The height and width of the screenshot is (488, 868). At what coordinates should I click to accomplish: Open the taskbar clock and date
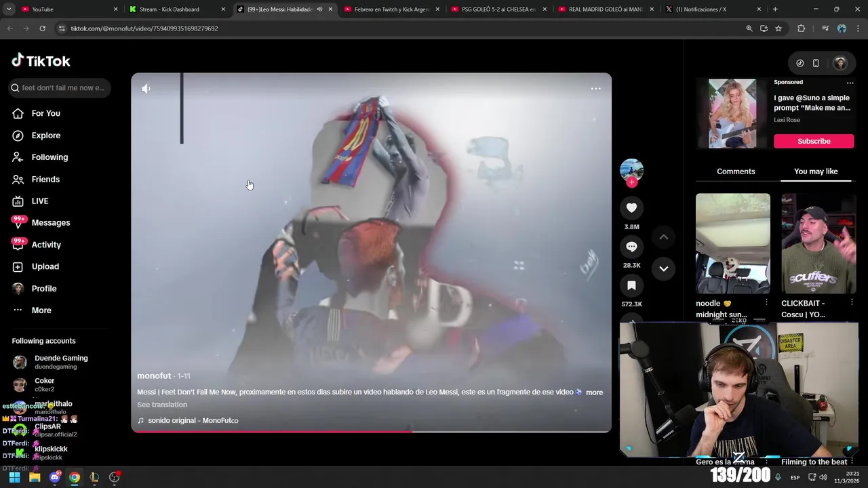(x=847, y=477)
